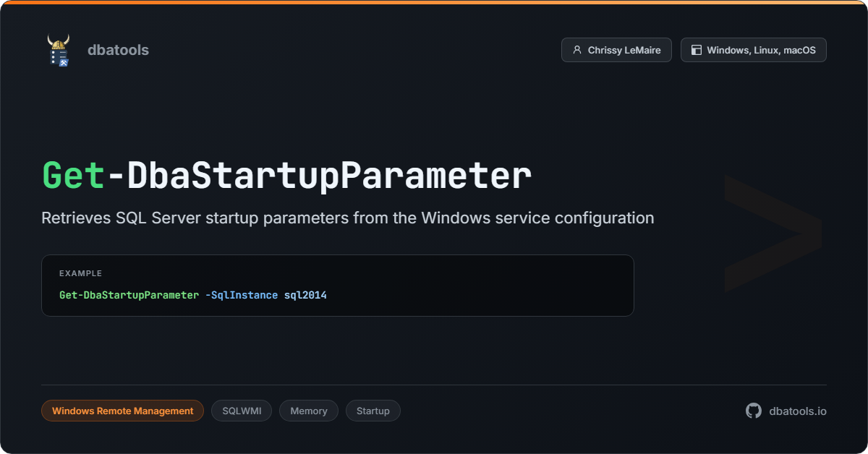The width and height of the screenshot is (868, 454).
Task: Select the SQLWMI tag
Action: (x=242, y=411)
